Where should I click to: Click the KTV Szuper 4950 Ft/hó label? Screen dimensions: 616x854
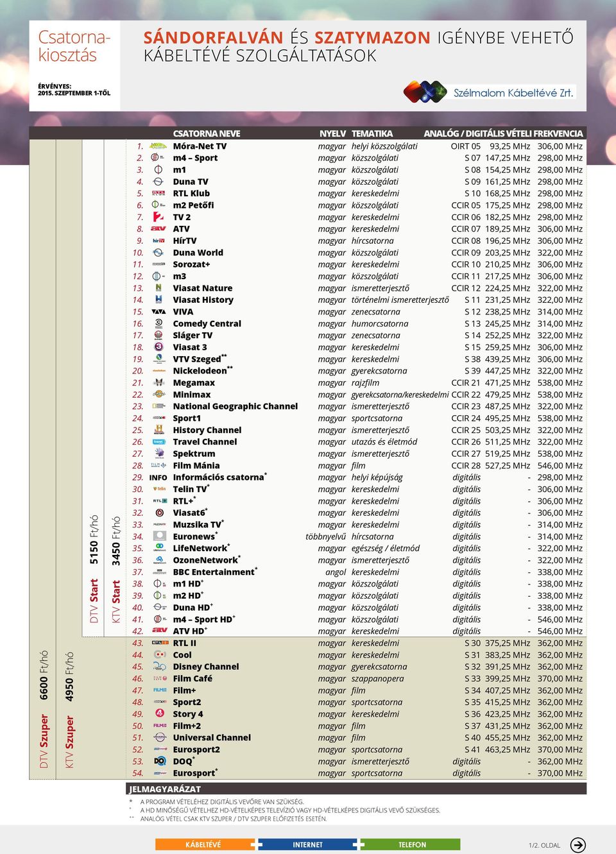(69, 710)
